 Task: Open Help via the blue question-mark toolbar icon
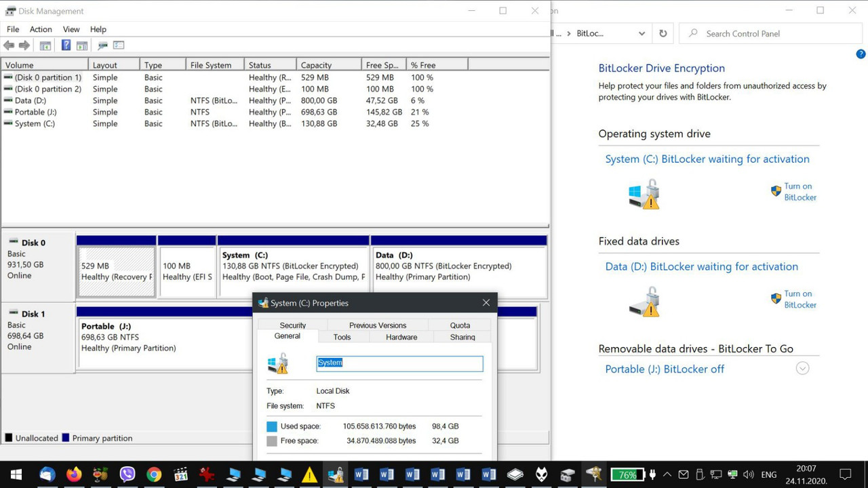66,45
